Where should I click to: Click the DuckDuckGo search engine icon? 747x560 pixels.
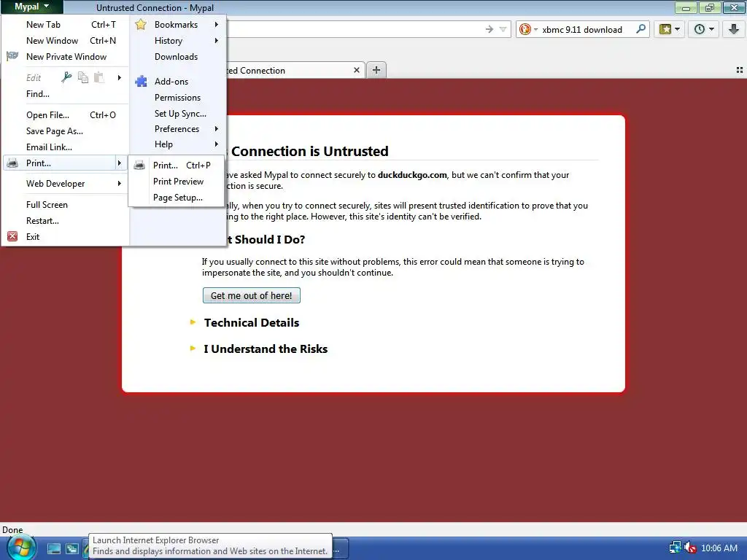[x=525, y=29]
